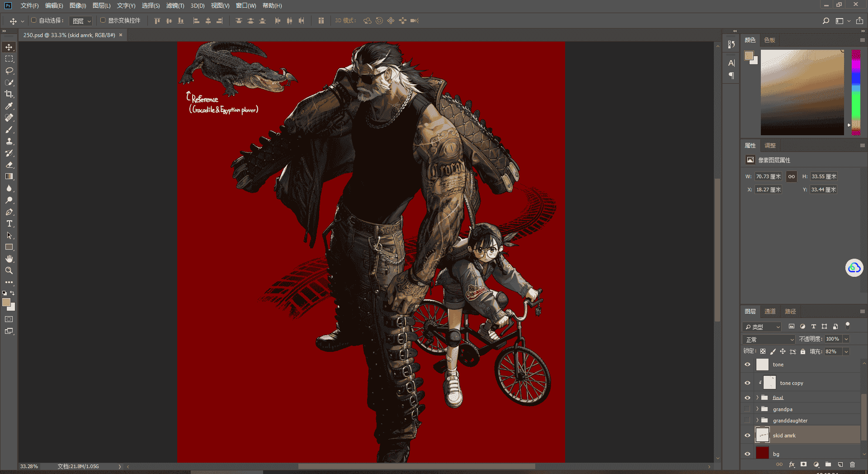Hide the skid amrk layer
Screen dimensions: 868x474
click(x=747, y=435)
